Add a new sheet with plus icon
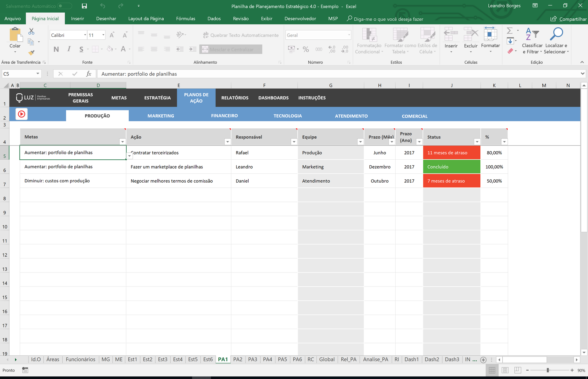Screen dimensions: 588x379 [483, 360]
